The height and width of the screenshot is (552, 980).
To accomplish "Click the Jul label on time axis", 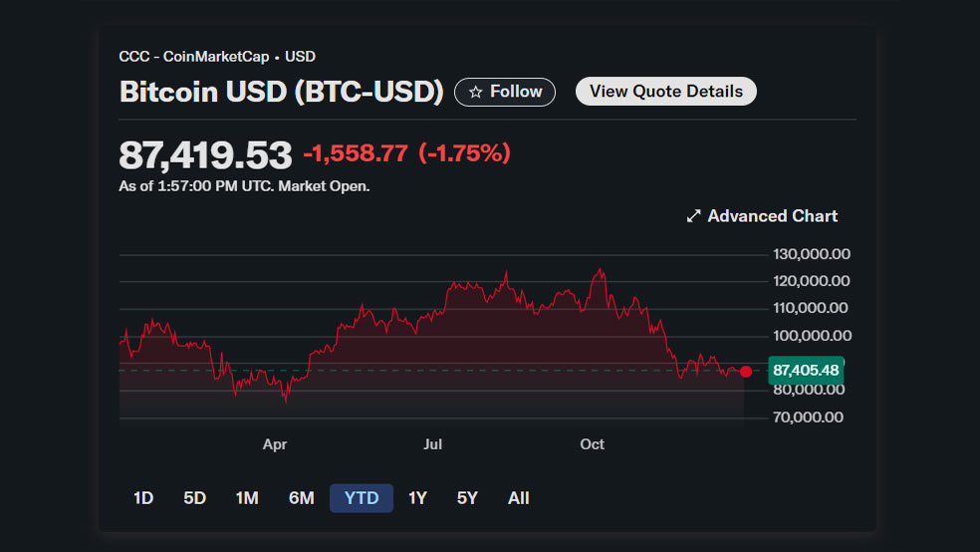I will [432, 444].
